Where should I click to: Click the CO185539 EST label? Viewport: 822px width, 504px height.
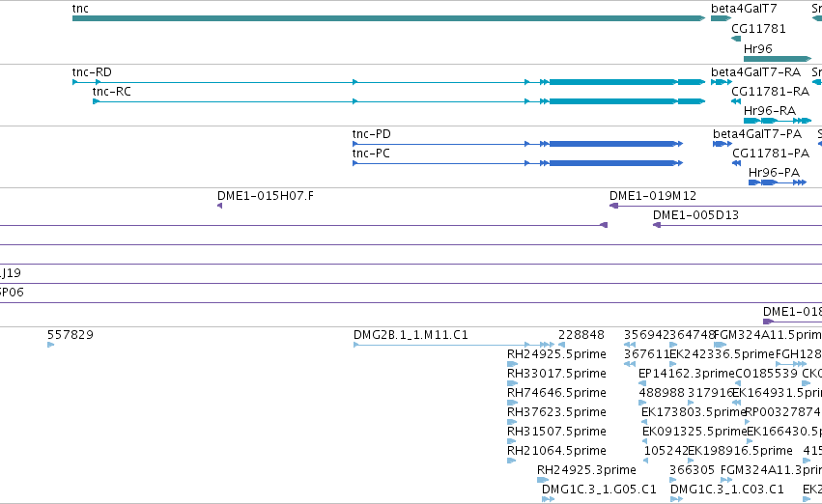point(766,373)
